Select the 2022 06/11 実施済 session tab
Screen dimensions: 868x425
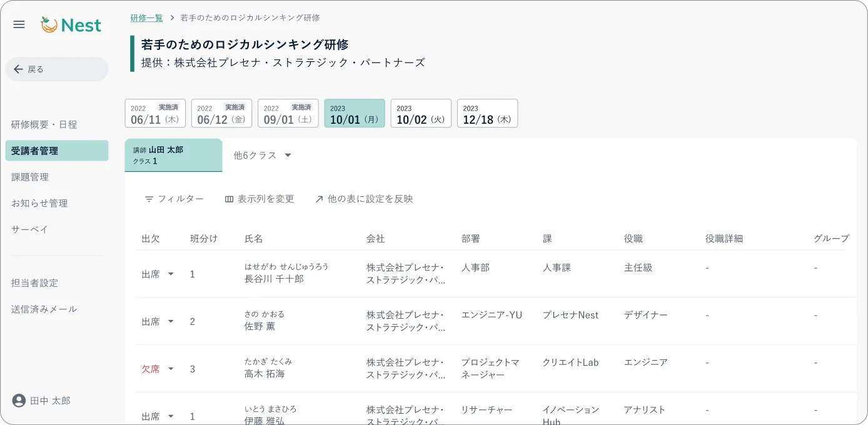pos(155,113)
